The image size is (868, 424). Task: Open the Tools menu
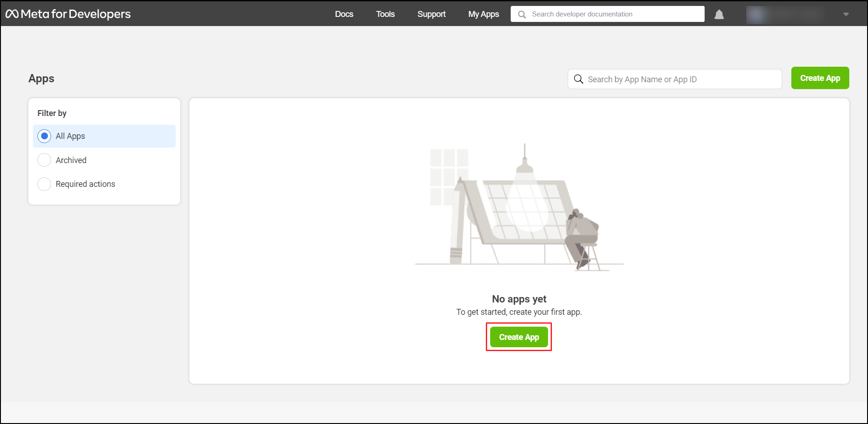385,14
